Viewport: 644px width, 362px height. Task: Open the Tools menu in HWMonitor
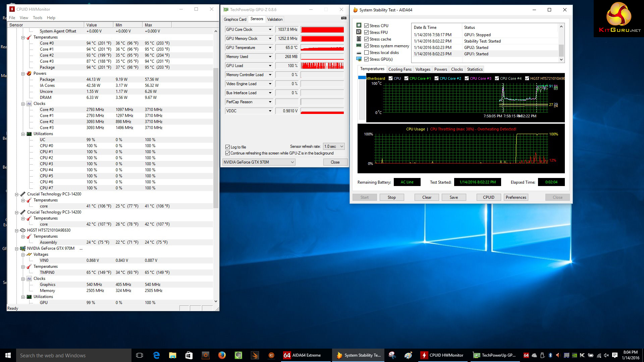click(37, 18)
